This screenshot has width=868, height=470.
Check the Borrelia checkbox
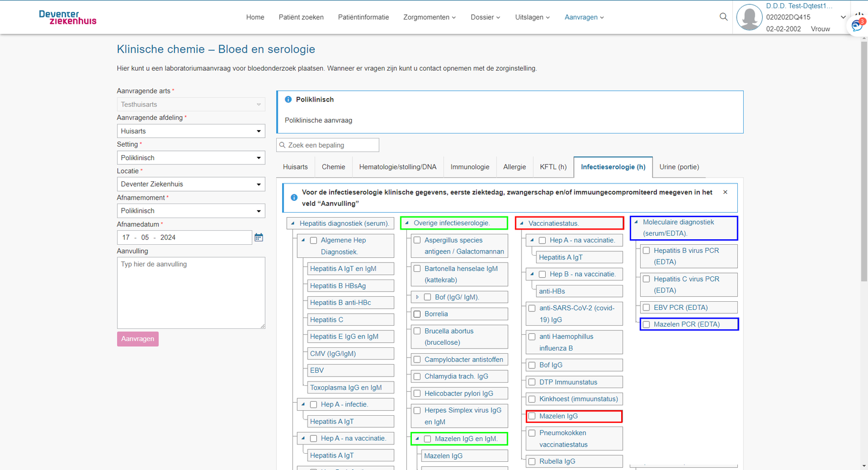coord(417,314)
